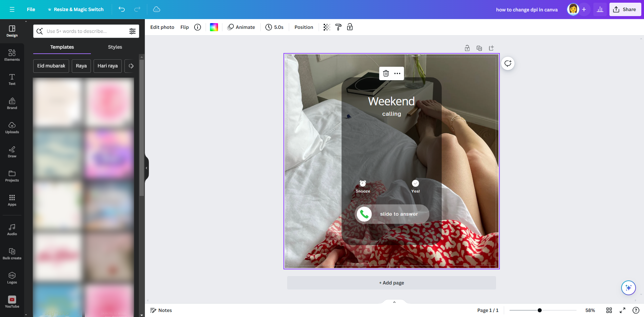Open the user profile avatar
The height and width of the screenshot is (317, 644).
[x=573, y=9]
